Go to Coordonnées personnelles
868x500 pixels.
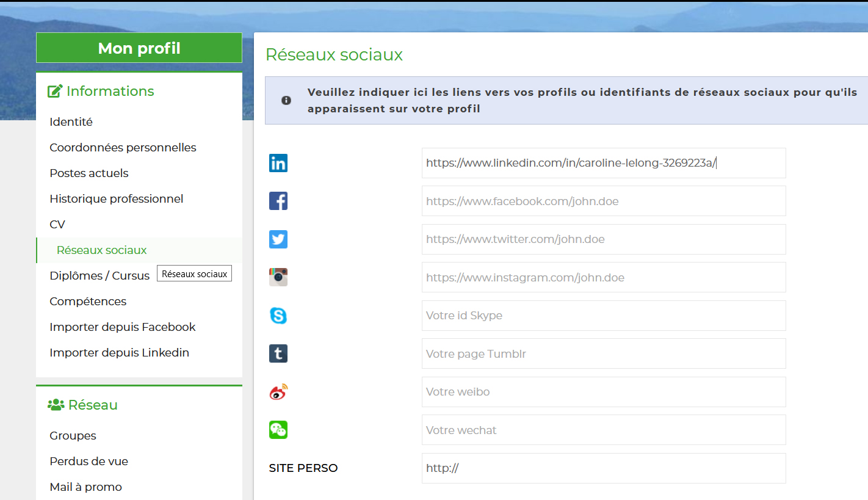(x=123, y=148)
